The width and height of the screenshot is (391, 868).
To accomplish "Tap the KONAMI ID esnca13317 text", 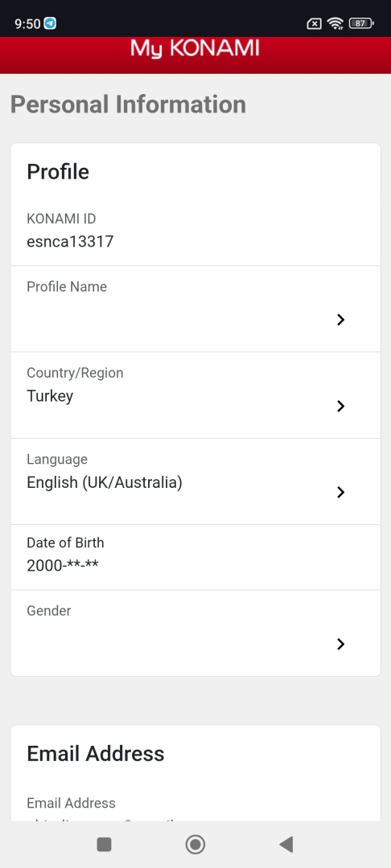I will [70, 241].
